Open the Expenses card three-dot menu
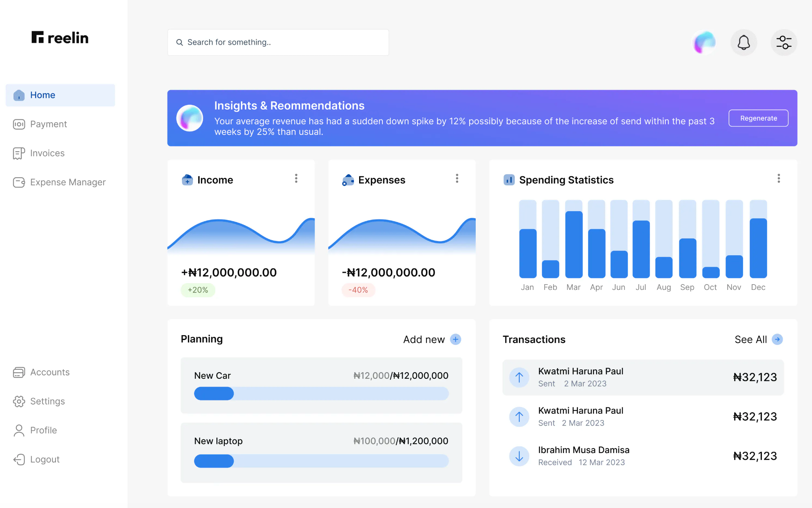The image size is (812, 508). [x=457, y=179]
